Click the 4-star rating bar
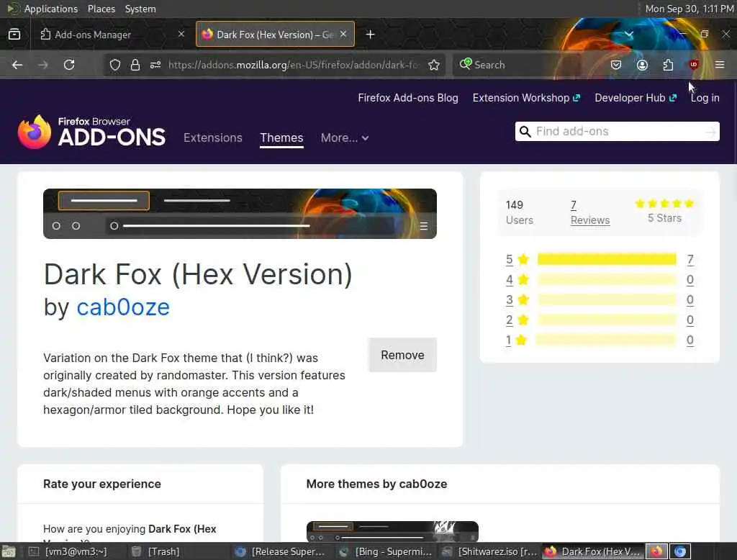This screenshot has width=737, height=560. click(607, 280)
